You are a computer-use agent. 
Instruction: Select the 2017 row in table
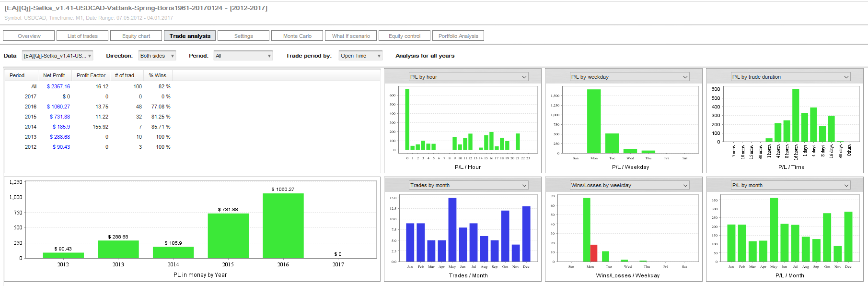click(x=89, y=96)
